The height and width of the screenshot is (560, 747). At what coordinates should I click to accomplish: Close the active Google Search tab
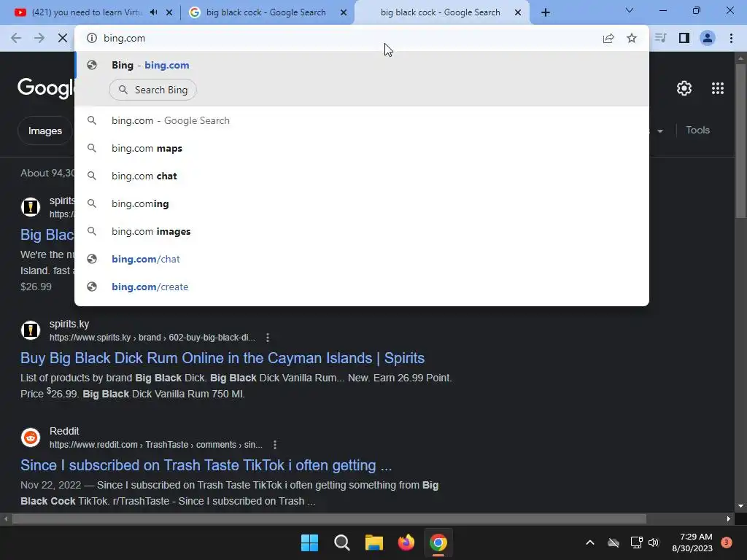pyautogui.click(x=518, y=12)
